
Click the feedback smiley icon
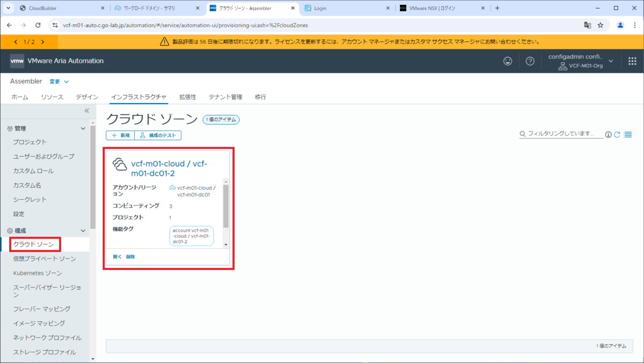[x=508, y=61]
